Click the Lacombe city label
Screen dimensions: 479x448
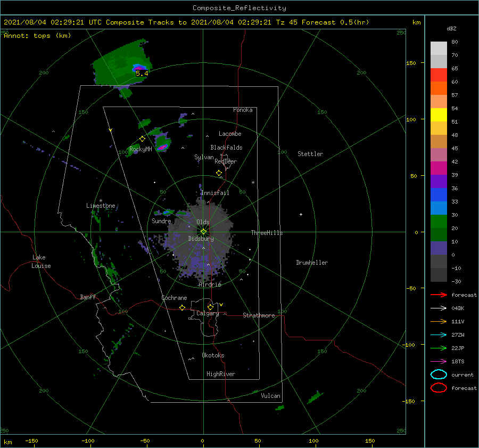click(230, 134)
